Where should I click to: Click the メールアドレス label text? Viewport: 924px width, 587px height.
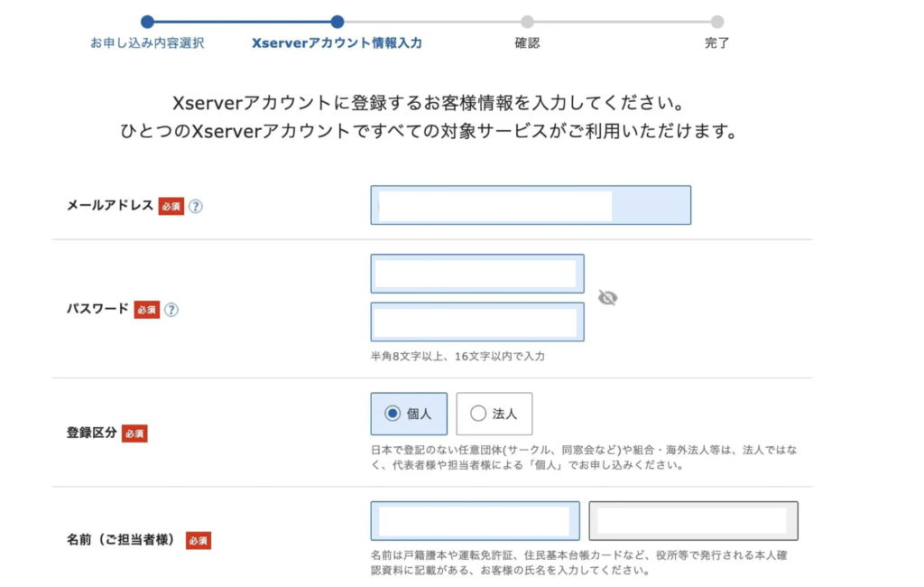point(109,205)
